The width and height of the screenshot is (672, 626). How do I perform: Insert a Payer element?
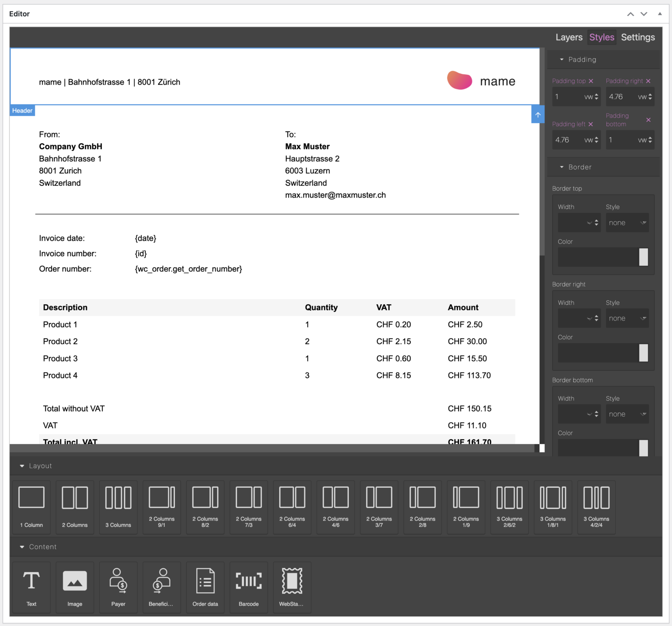click(x=118, y=587)
